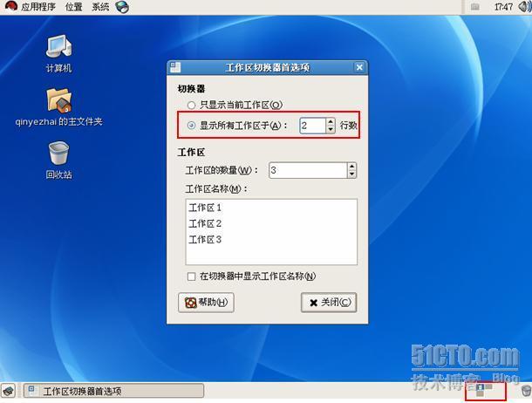532x403 pixels.
Task: Switch workspace in bottom panel switcher
Action: [x=485, y=390]
